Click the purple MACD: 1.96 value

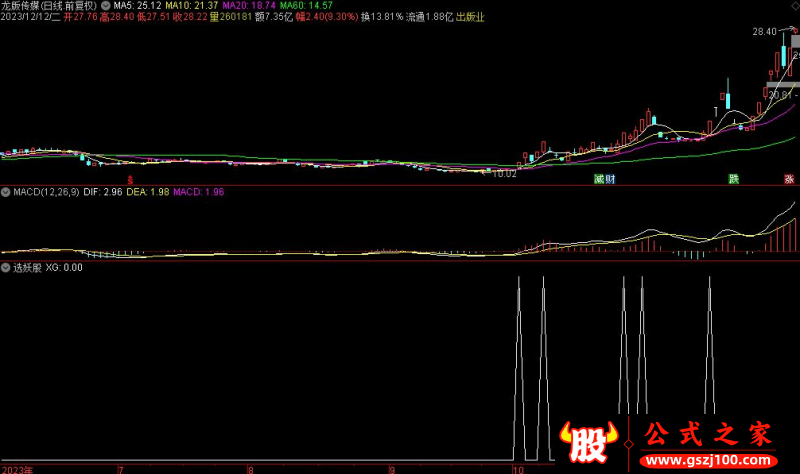[x=198, y=192]
